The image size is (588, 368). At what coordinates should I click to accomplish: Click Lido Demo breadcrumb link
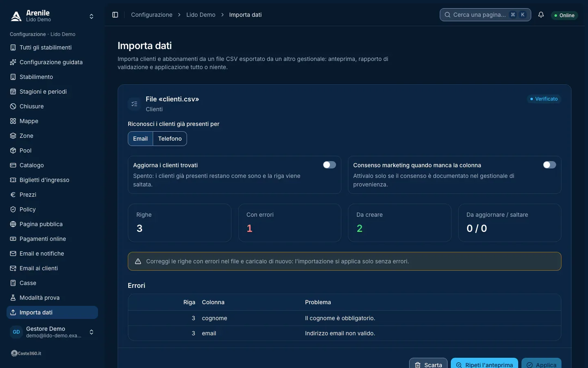[201, 15]
